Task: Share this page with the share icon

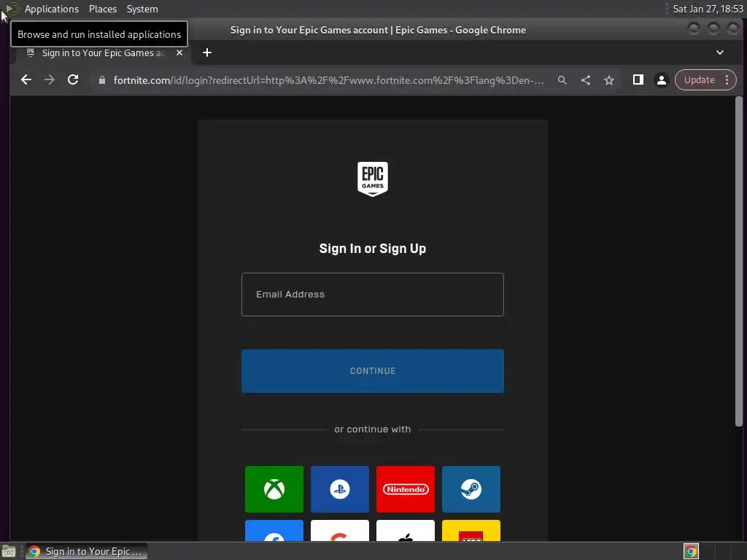Action: click(586, 80)
